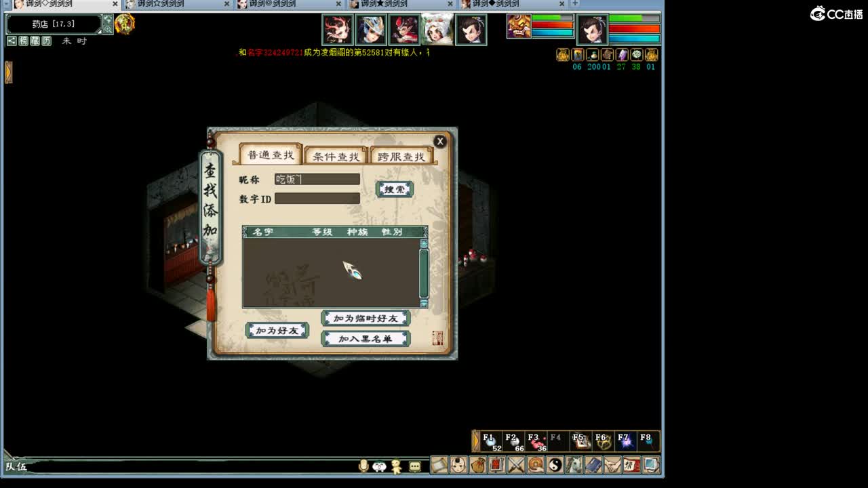The width and height of the screenshot is (868, 488).
Task: Click the white creature face icon in chat bar
Action: coord(380,466)
